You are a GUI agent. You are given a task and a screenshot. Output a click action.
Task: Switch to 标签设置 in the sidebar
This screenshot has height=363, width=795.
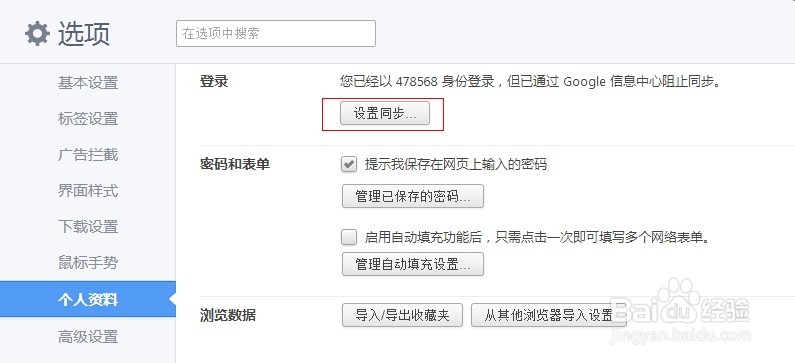(x=88, y=119)
